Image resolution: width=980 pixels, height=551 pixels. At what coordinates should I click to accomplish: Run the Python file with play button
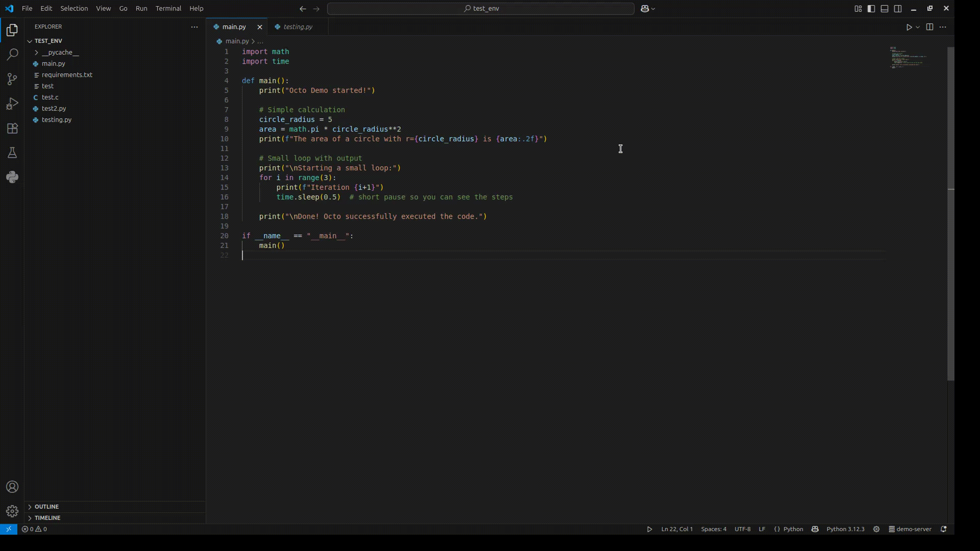pos(909,27)
